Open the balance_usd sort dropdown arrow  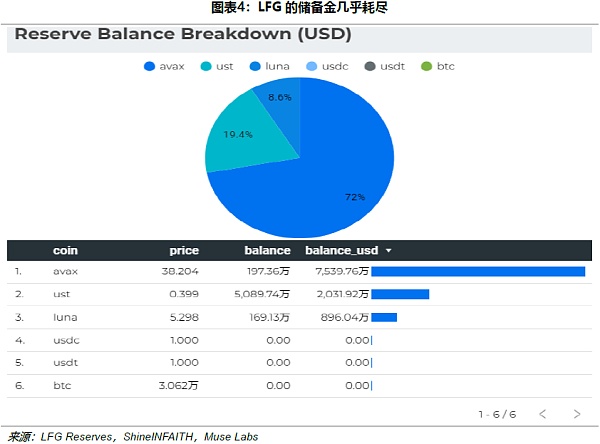(x=389, y=251)
